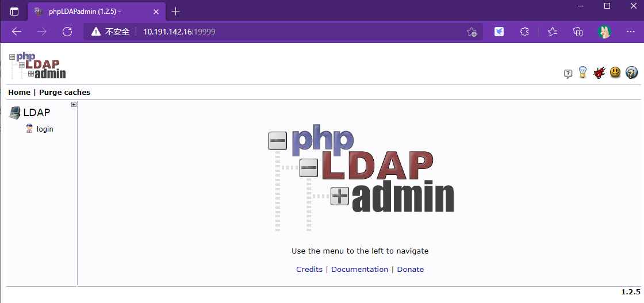Viewport: 644px width, 303px height.
Task: Add page to favorites star icon
Action: tap(471, 32)
